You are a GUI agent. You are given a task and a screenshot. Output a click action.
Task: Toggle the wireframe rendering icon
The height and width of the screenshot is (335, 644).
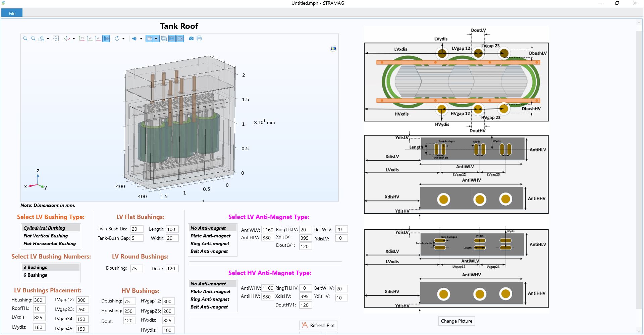click(164, 39)
